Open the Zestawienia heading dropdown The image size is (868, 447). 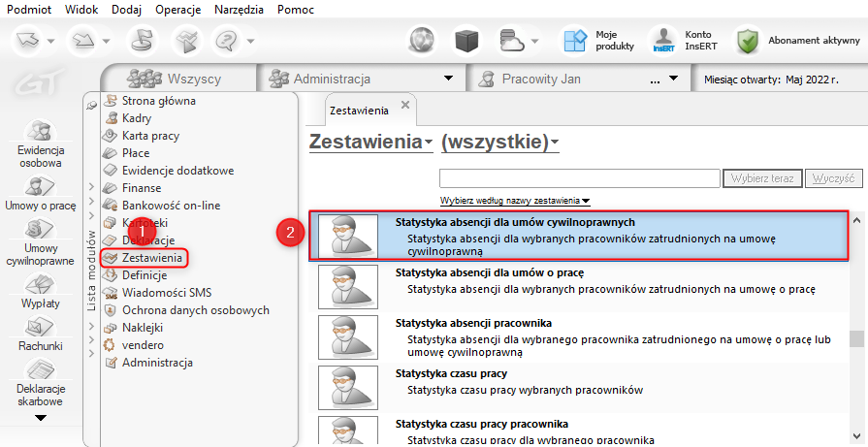[370, 143]
